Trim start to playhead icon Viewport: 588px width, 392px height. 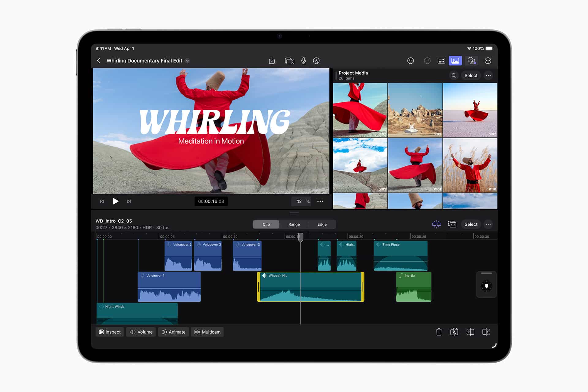click(470, 332)
